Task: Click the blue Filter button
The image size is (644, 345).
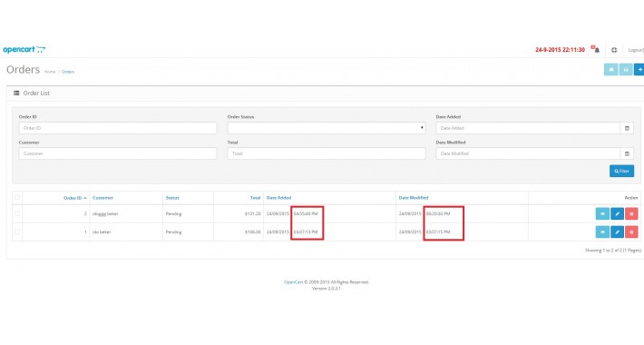Action: (x=621, y=171)
